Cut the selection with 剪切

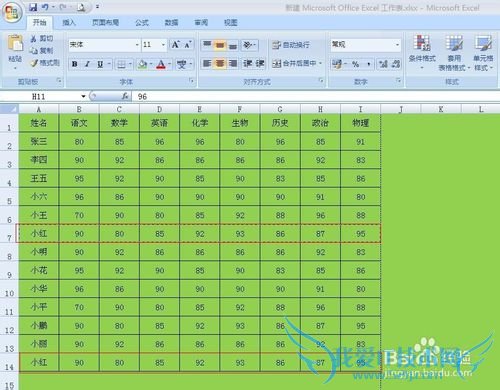coord(42,39)
